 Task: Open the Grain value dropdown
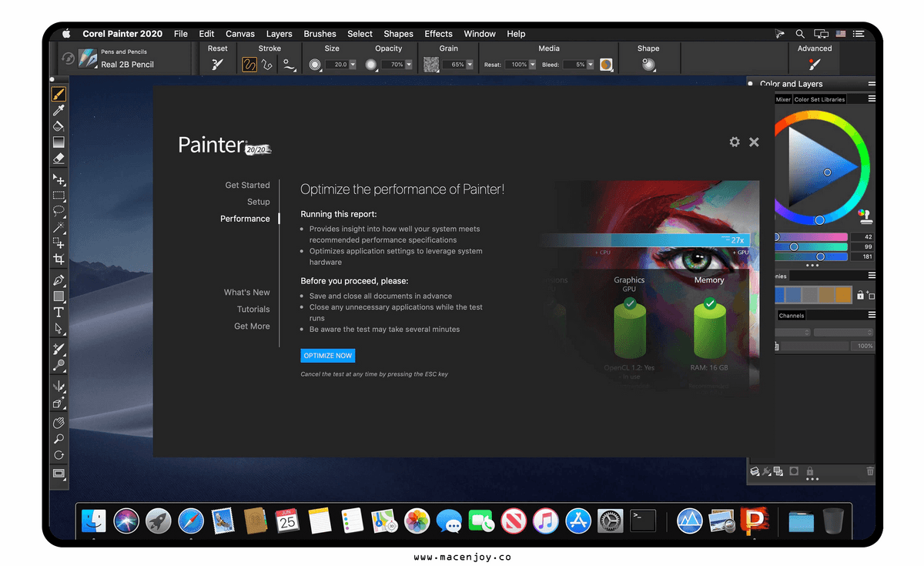tap(470, 65)
